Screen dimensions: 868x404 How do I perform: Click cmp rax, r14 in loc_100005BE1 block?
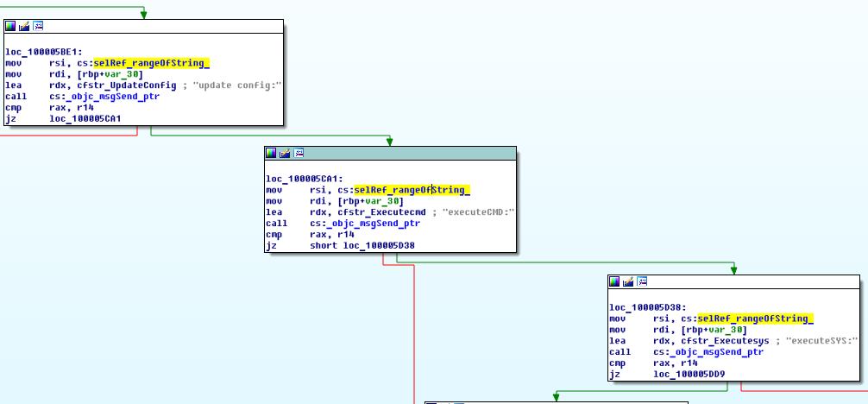(x=50, y=108)
